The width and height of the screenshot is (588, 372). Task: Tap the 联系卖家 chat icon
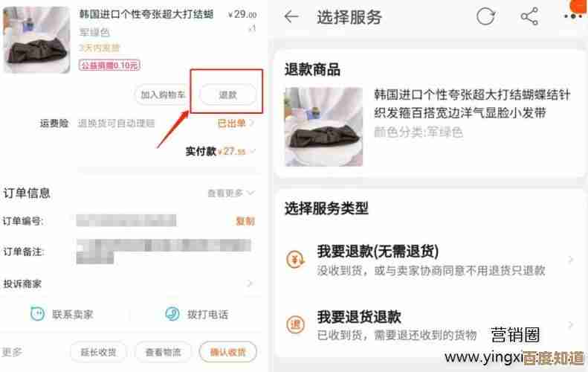pos(37,314)
